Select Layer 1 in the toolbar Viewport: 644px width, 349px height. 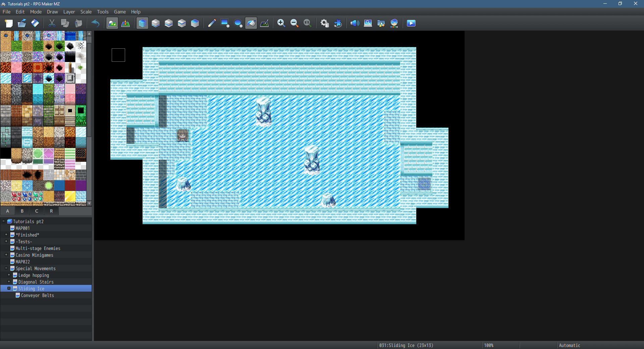[155, 23]
